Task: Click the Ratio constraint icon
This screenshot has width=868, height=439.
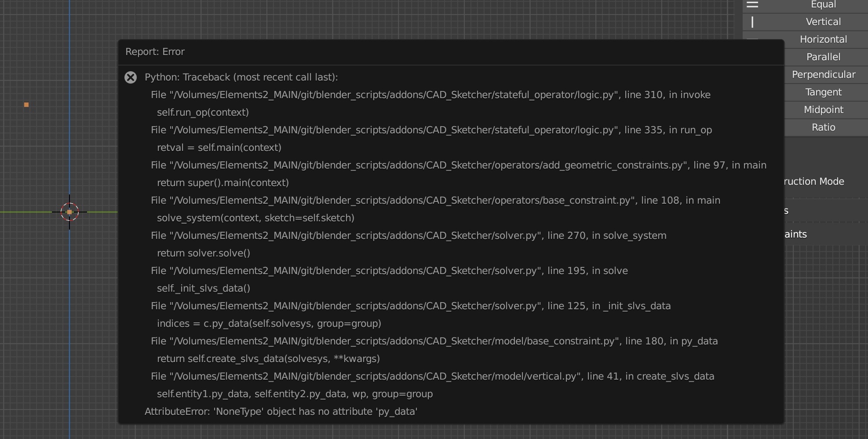Action: [823, 127]
